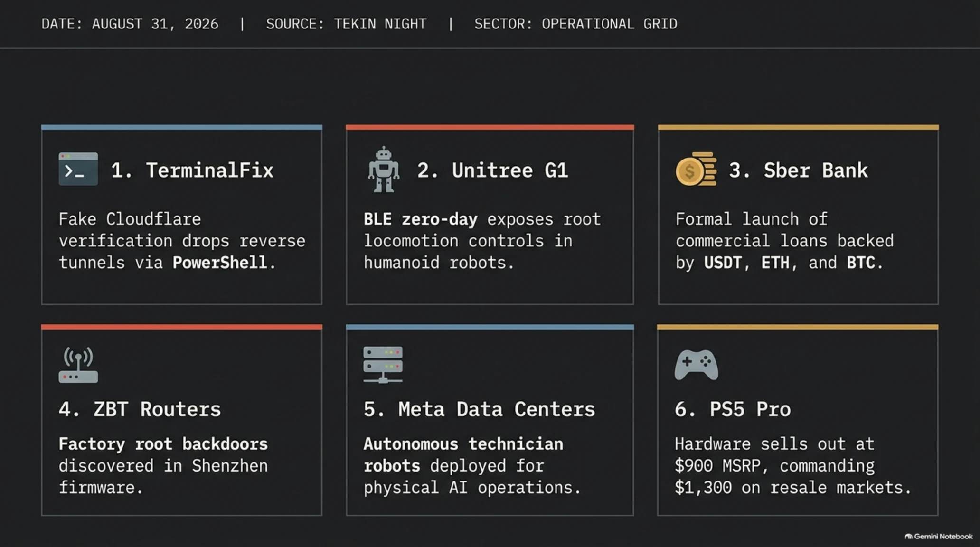The height and width of the screenshot is (547, 980).
Task: Click the server rack icon above Meta Data Centers
Action: point(383,365)
